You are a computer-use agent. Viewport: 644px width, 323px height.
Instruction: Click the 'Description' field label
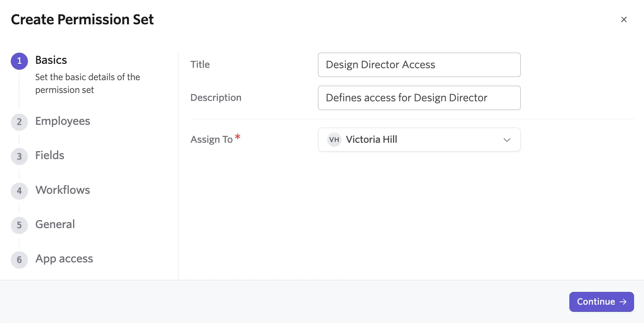(x=216, y=98)
